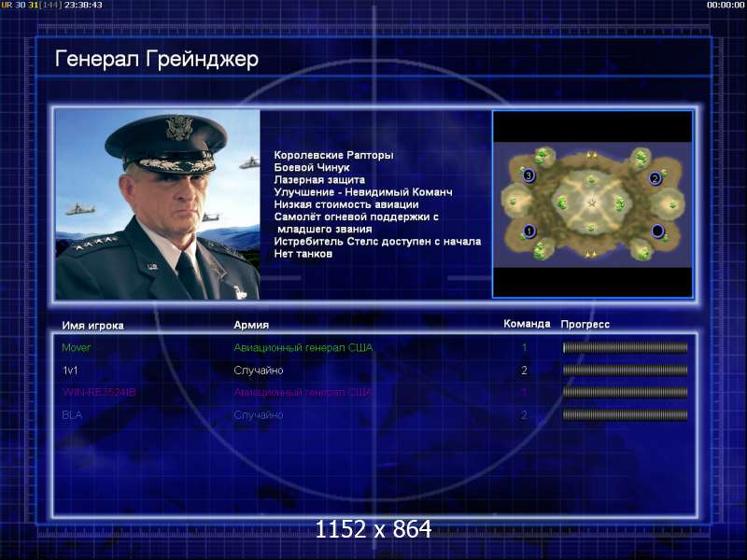747x560 pixels.
Task: Click the progress bar in the WIN-RE row
Action: point(625,392)
